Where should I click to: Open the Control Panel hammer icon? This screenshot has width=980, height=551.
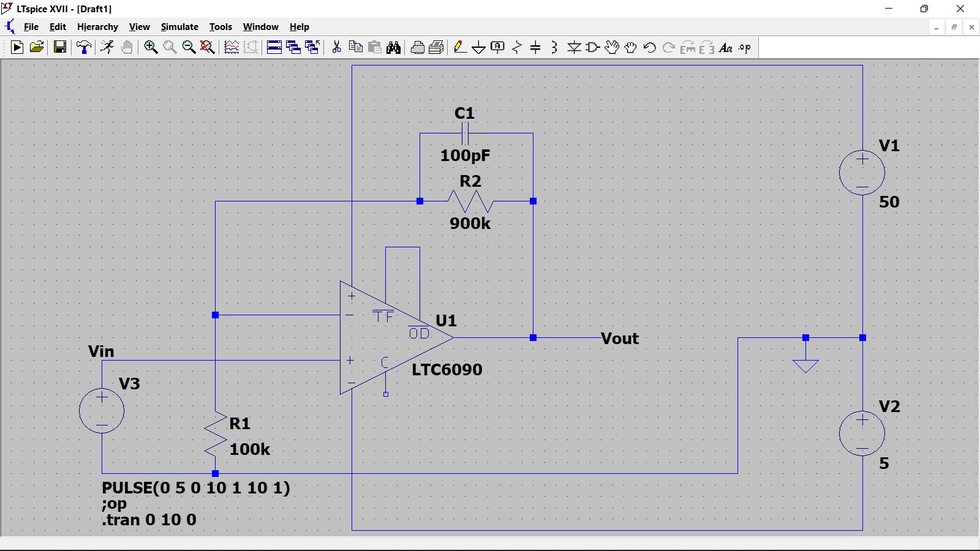point(84,47)
